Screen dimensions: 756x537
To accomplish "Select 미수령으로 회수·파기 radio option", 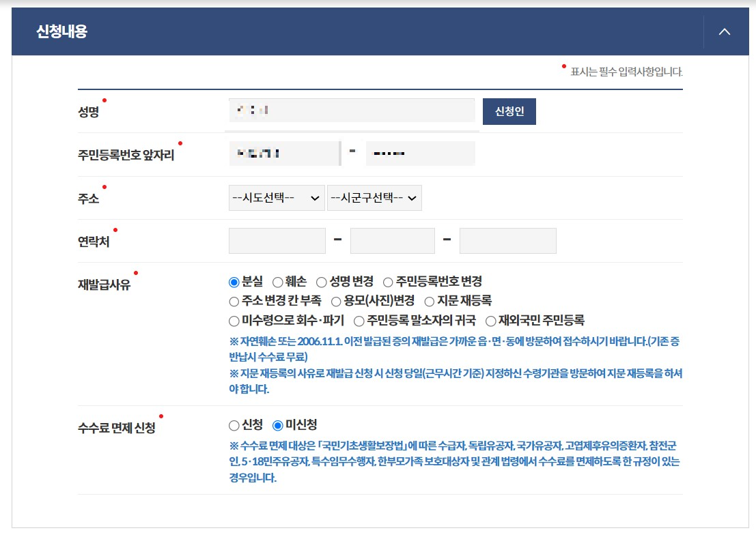I will (x=234, y=321).
